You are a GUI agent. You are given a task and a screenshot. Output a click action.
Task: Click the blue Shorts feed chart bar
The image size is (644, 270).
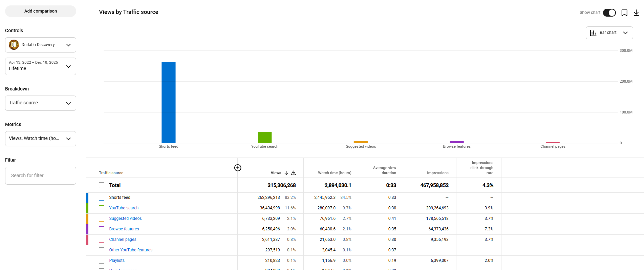168,102
